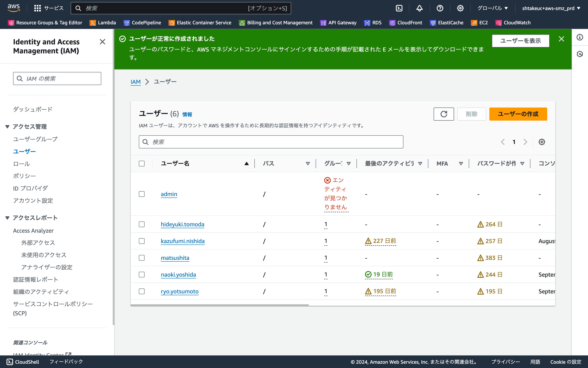Open ダッシュボード in the sidebar
The width and height of the screenshot is (588, 368).
pos(33,109)
